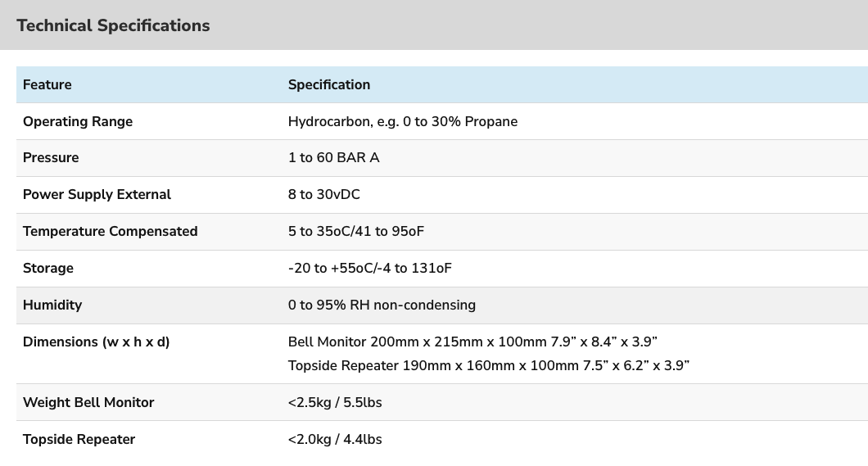The width and height of the screenshot is (868, 466).
Task: Select the Temperature Compensated label
Action: point(111,231)
